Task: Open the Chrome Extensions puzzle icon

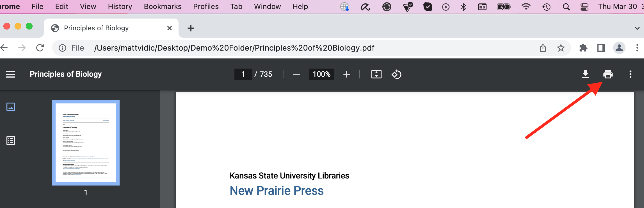Action: tap(583, 48)
